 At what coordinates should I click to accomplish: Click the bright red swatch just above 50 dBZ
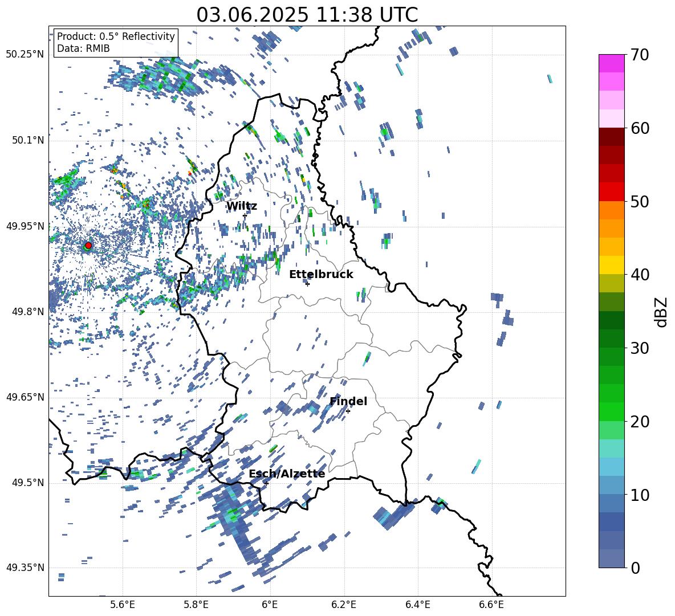click(611, 192)
